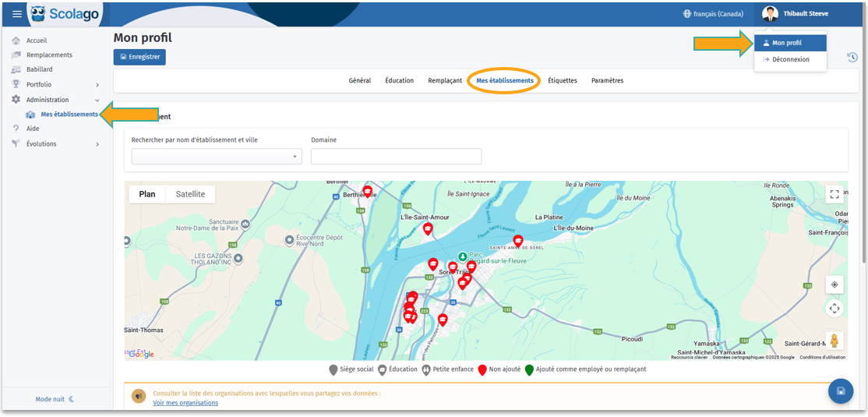Click the Street View pegman icon
The height and width of the screenshot is (417, 868).
point(834,341)
